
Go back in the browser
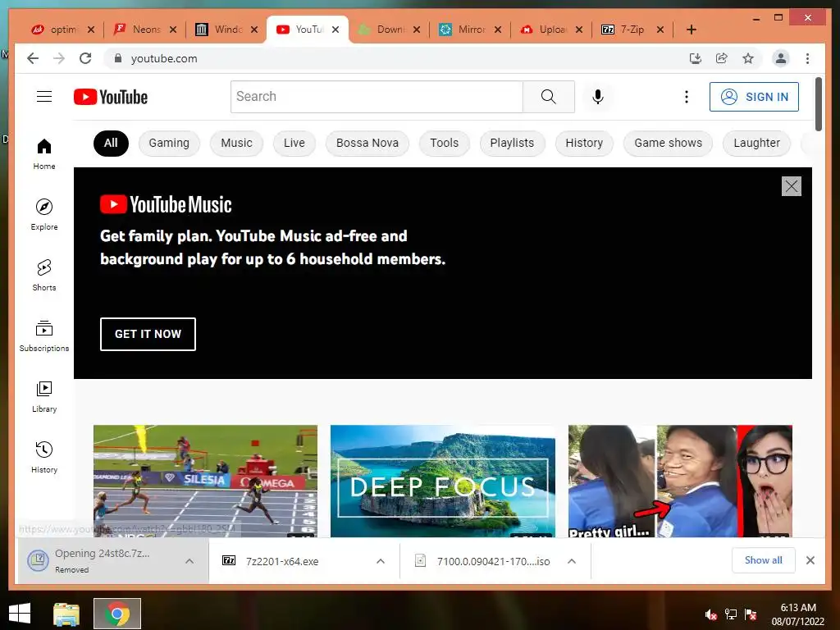(33, 58)
